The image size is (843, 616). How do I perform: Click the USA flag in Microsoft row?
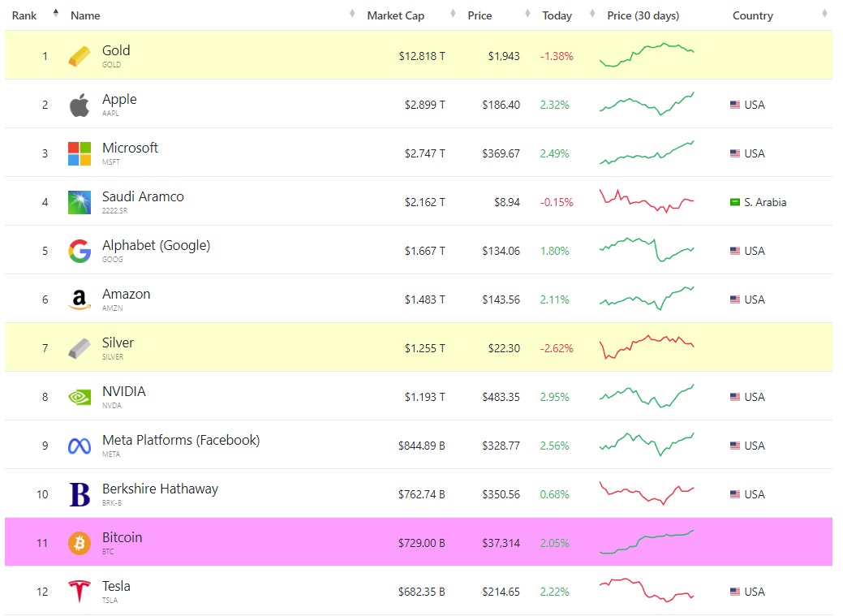click(735, 153)
